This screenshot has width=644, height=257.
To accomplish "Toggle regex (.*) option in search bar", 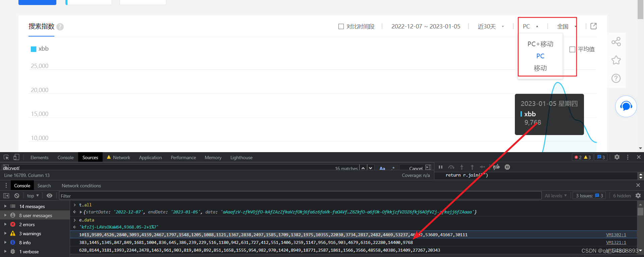I will click(393, 168).
